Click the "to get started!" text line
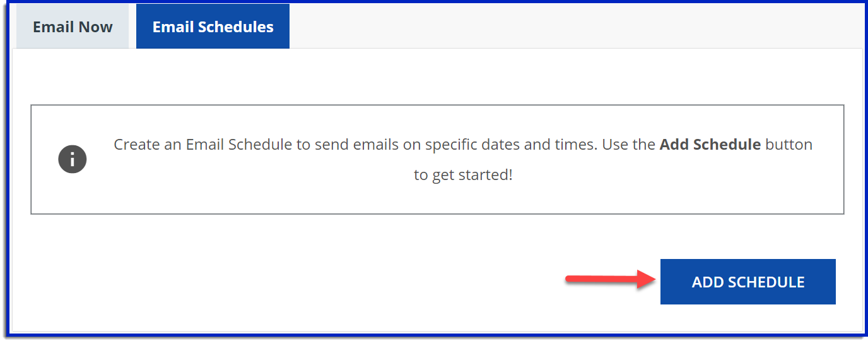The image size is (868, 343). [463, 175]
